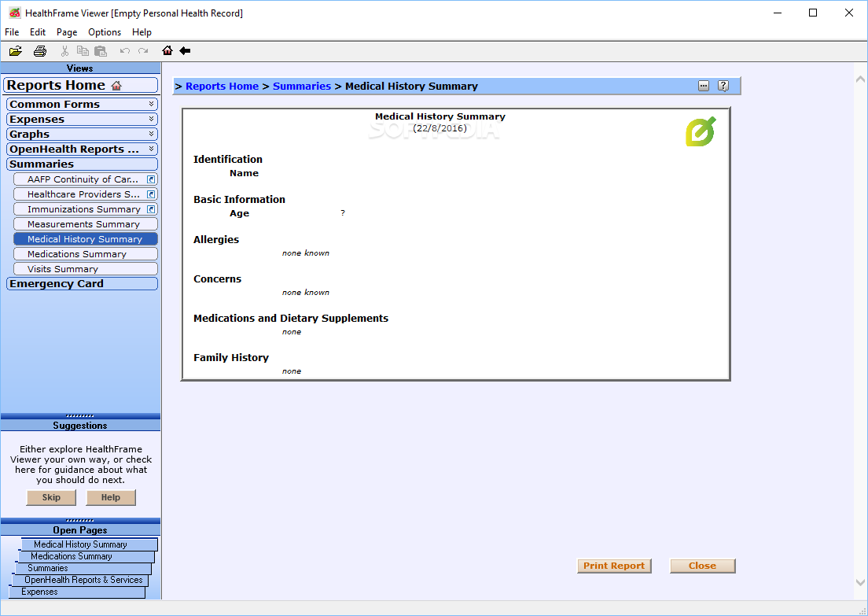Click the Cut scissors toolbar icon
The width and height of the screenshot is (868, 616).
point(64,51)
